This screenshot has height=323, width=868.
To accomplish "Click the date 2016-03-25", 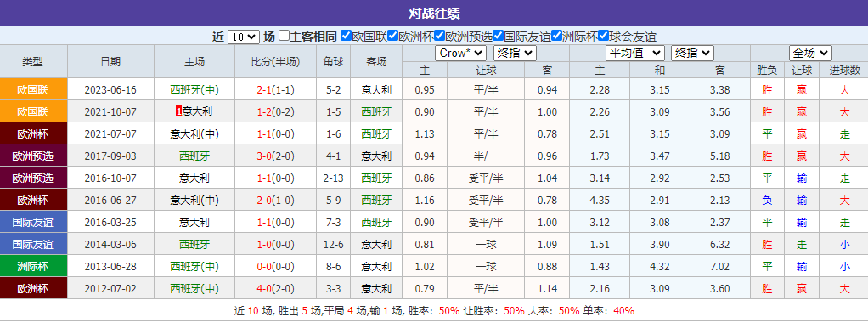I will [110, 222].
